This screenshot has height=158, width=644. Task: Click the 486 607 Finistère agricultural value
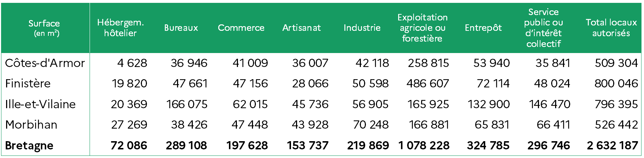pos(428,83)
